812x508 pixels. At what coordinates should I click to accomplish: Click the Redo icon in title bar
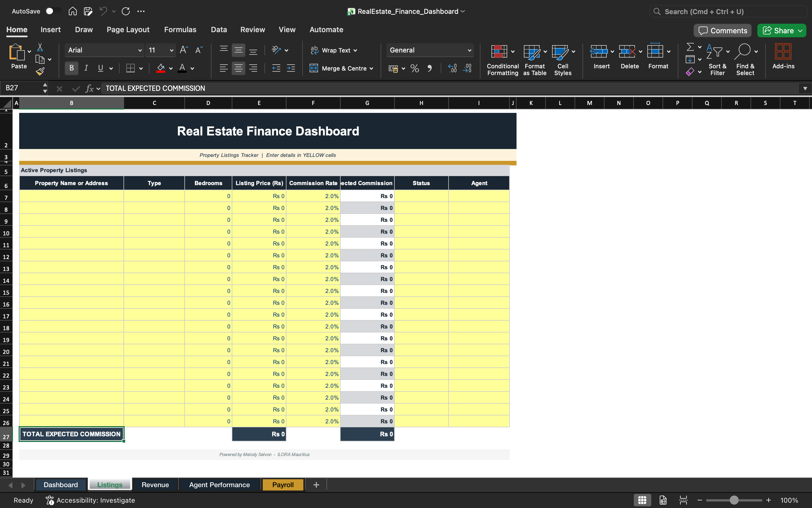point(126,11)
